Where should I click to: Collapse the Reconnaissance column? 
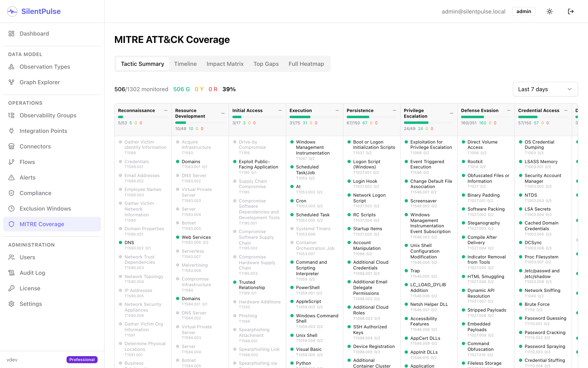166,110
